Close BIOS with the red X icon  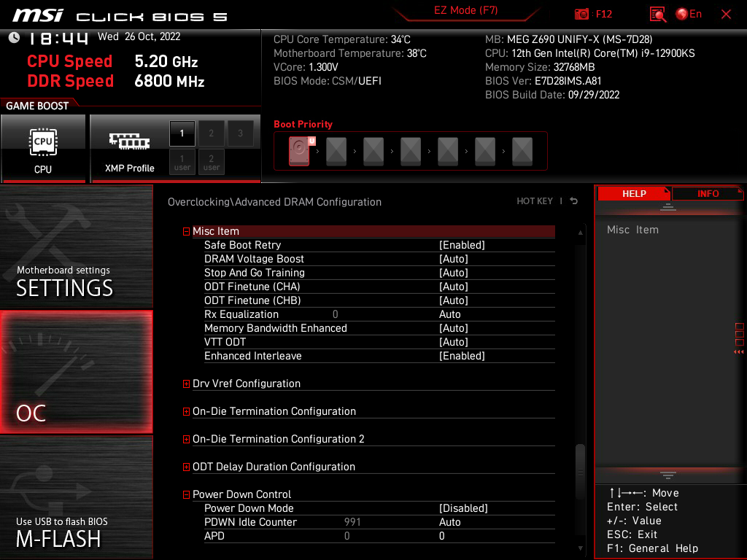[x=726, y=15]
